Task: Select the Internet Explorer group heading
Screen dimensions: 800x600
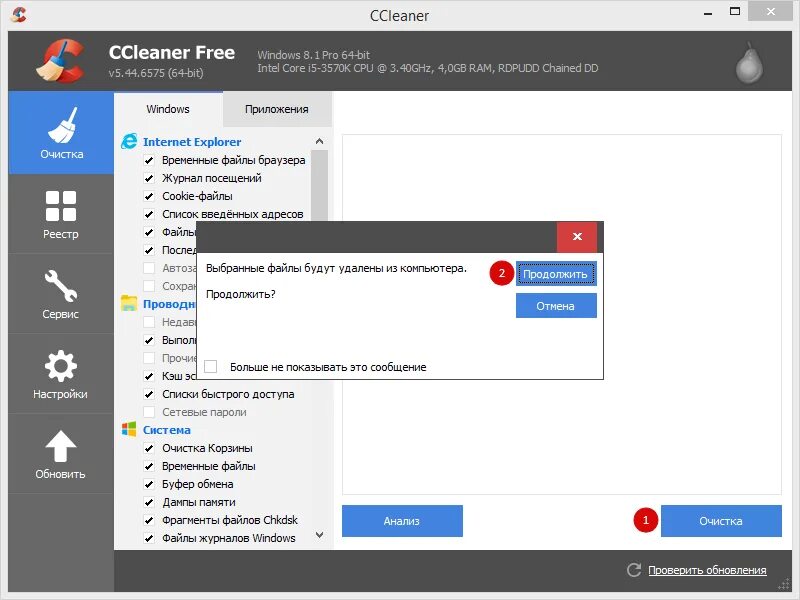Action: point(192,142)
